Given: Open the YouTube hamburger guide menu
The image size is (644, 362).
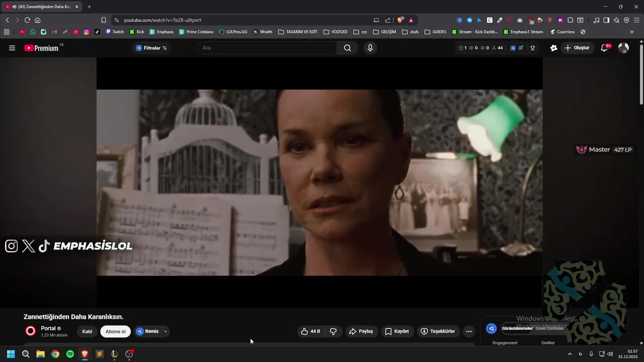Looking at the screenshot, I should click(12, 48).
